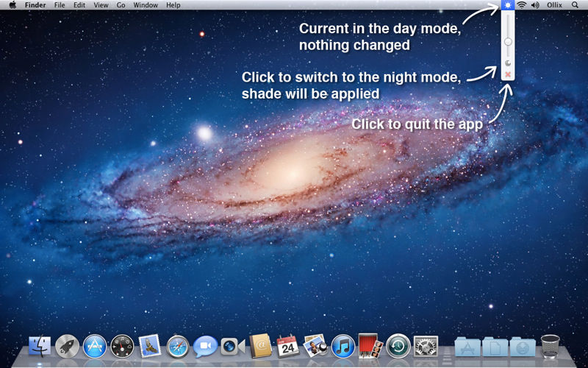The height and width of the screenshot is (368, 588).
Task: Click the sun icon in the menu bar
Action: pyautogui.click(x=508, y=5)
